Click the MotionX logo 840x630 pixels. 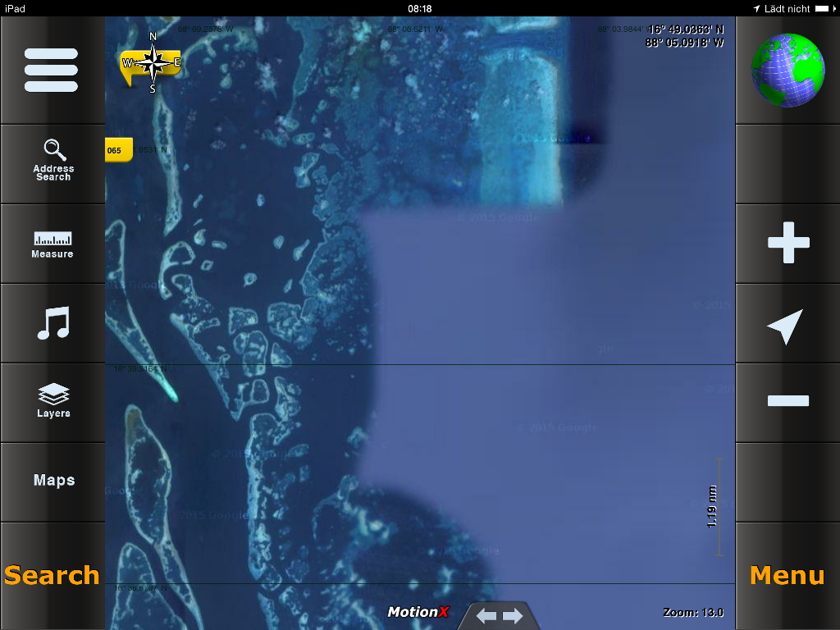pyautogui.click(x=418, y=612)
